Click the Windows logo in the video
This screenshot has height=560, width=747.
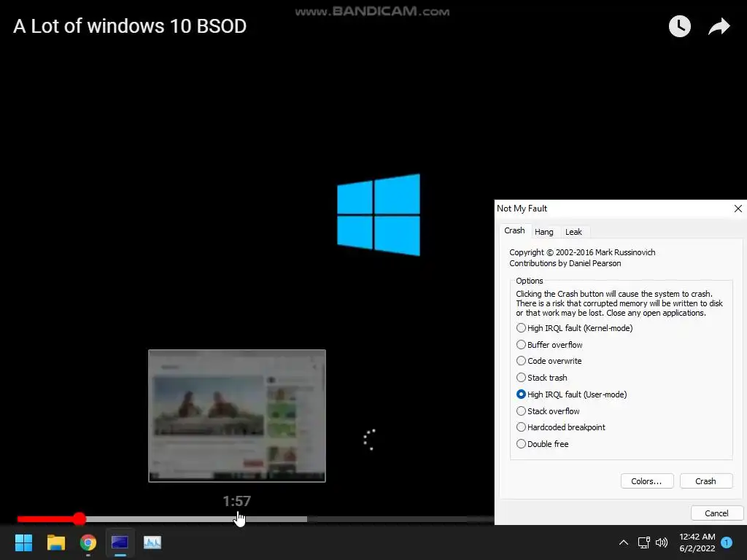pos(379,215)
